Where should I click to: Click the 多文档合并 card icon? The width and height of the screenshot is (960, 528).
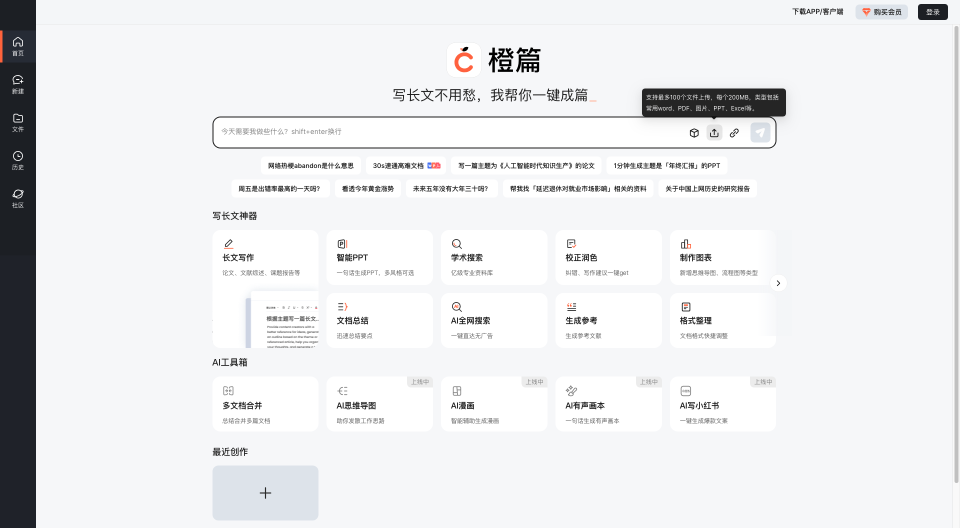coord(228,391)
